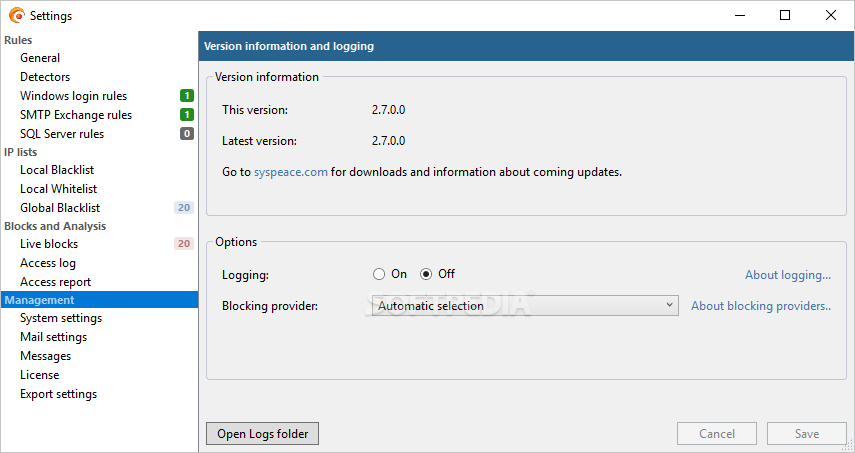Image resolution: width=855 pixels, height=453 pixels.
Task: Select SMTP Exchange rules in sidebar
Action: pos(76,115)
